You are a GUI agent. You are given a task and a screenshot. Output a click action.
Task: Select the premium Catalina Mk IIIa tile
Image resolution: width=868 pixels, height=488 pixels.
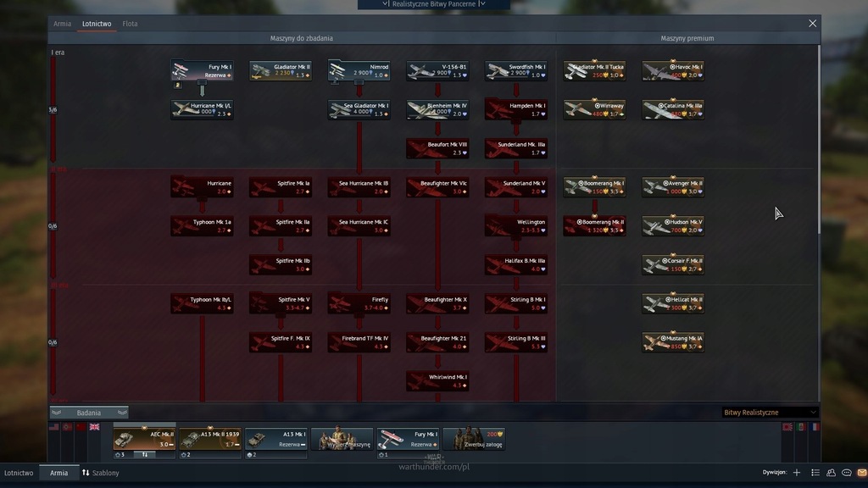click(x=673, y=109)
